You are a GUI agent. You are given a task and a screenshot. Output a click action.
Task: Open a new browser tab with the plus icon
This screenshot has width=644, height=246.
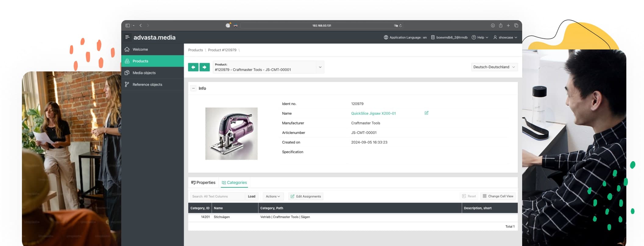[x=508, y=26]
